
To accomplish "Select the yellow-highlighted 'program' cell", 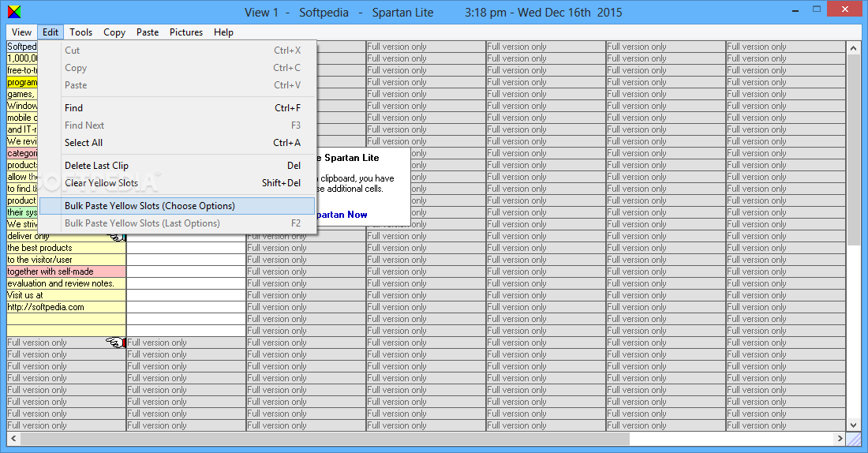I will [x=22, y=83].
